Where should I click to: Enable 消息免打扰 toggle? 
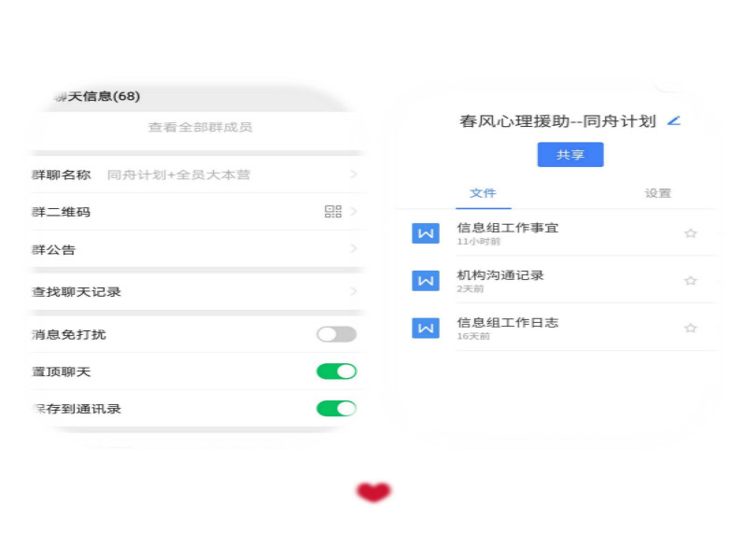(x=336, y=334)
